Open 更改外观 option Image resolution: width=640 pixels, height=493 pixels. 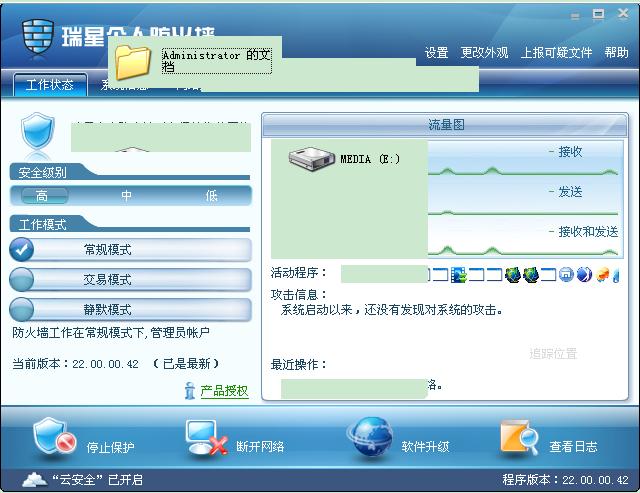point(484,53)
